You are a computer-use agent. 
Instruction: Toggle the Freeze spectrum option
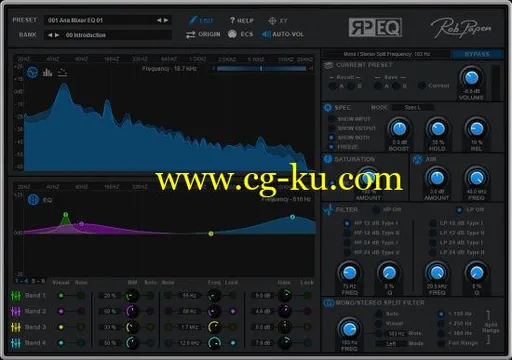(x=331, y=147)
